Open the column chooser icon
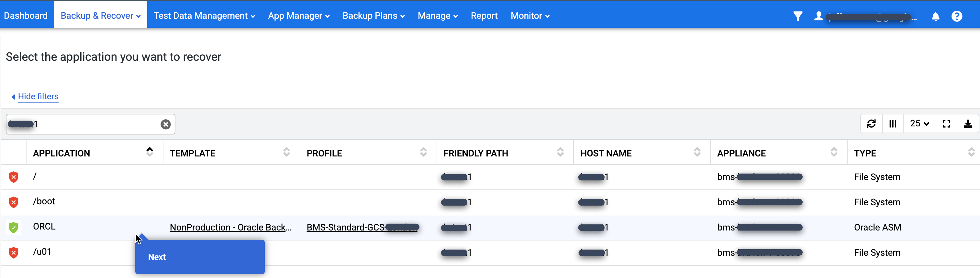This screenshot has width=980, height=278. coord(893,124)
